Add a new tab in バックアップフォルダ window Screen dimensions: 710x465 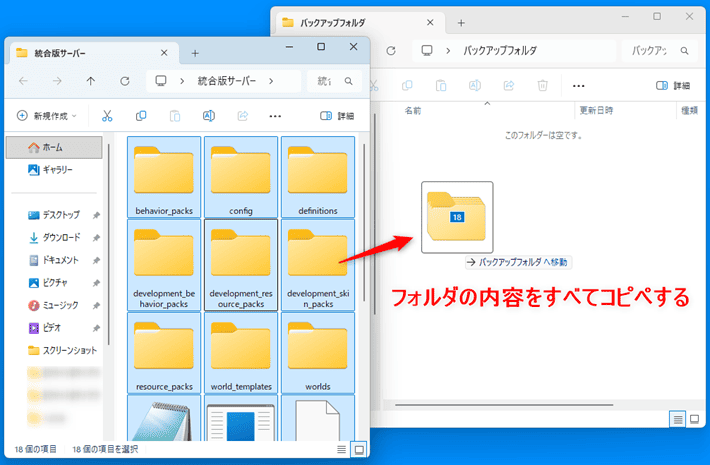coord(461,22)
